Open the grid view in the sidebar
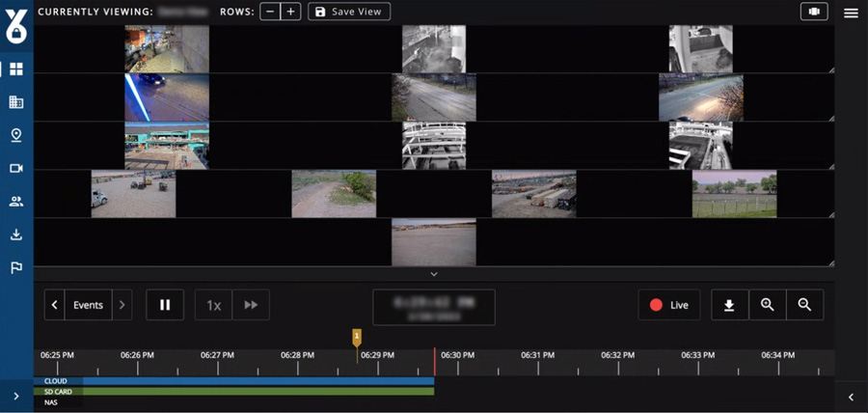Screen dimensions: 868x413 (x=16, y=69)
